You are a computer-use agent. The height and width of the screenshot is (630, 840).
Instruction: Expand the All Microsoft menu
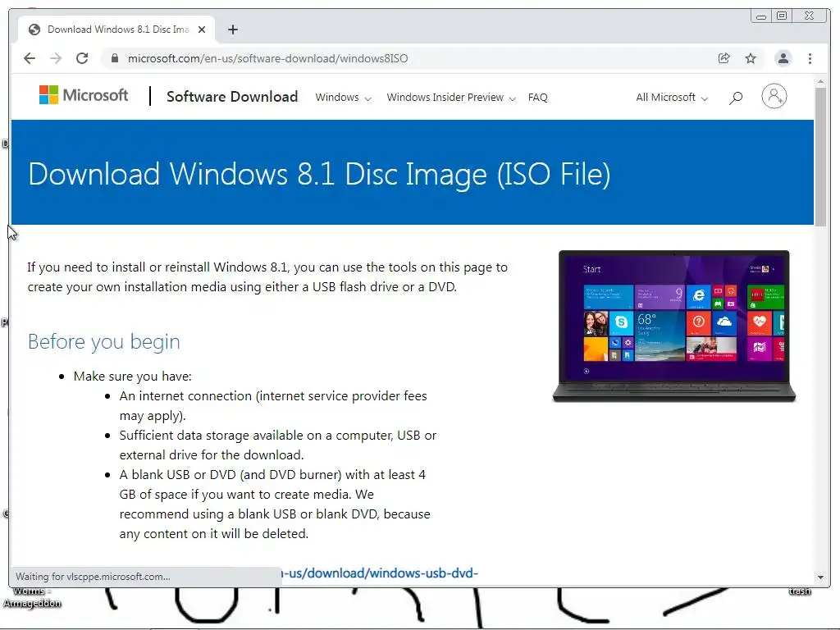(672, 98)
